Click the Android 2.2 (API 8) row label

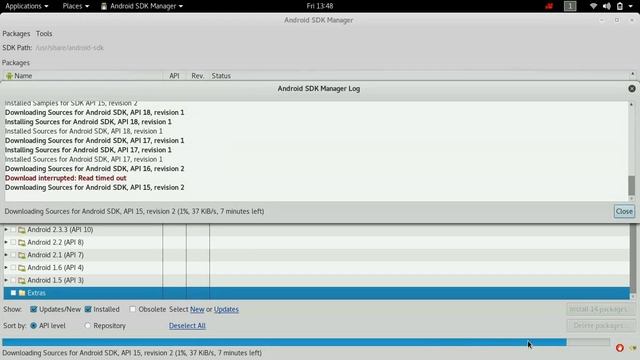tap(56, 242)
